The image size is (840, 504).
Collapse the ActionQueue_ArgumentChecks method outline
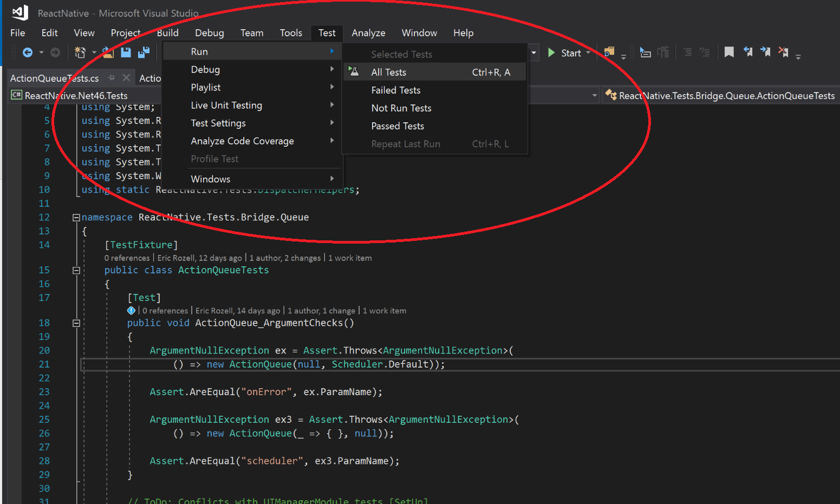(76, 323)
